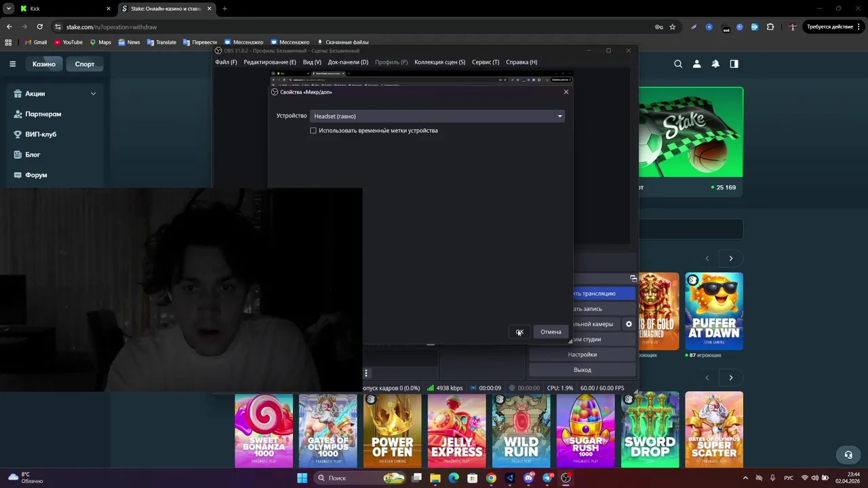Open Stake notifications bell icon
868x488 pixels.
click(715, 64)
